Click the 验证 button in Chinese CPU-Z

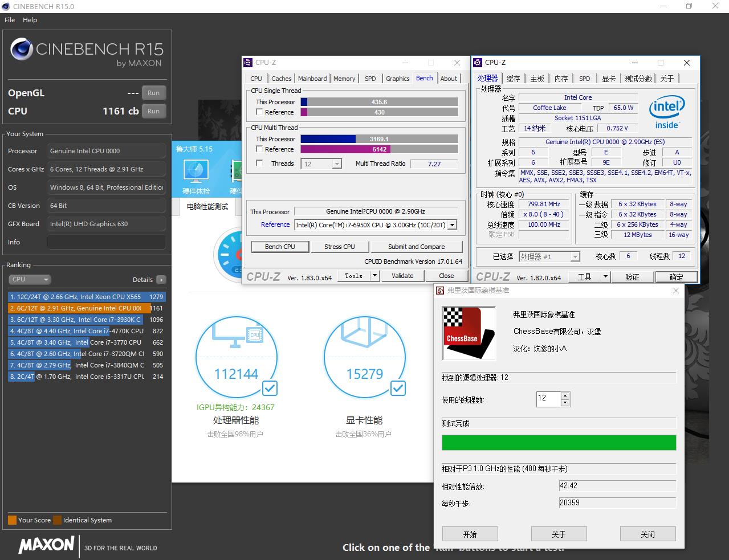pyautogui.click(x=632, y=277)
